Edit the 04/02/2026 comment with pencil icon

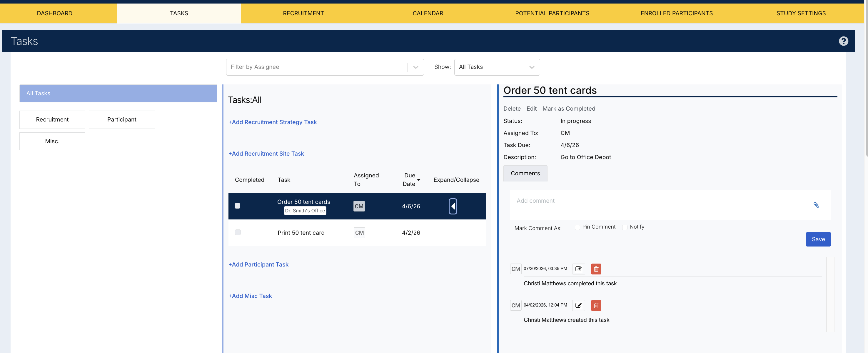[x=578, y=305]
